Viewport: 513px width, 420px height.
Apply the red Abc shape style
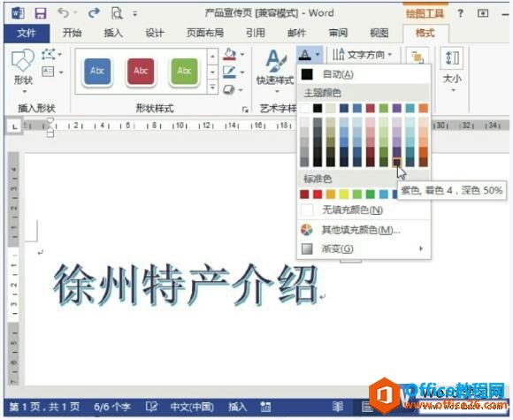tap(141, 71)
